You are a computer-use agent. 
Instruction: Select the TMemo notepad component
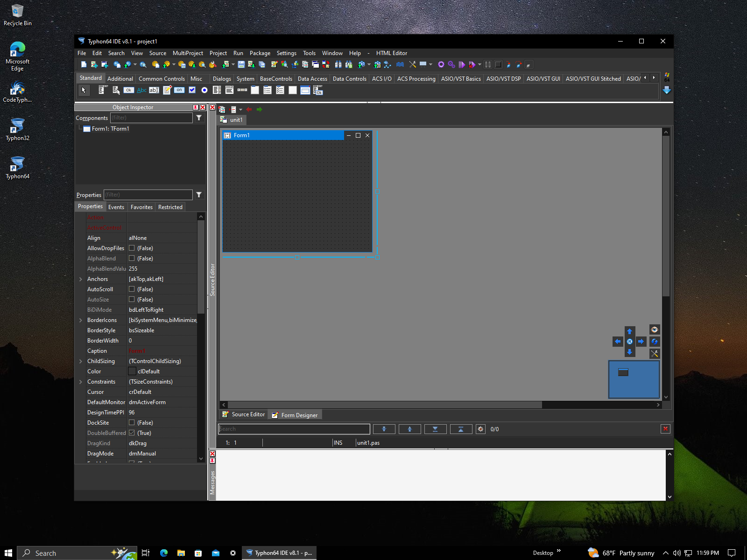click(167, 91)
